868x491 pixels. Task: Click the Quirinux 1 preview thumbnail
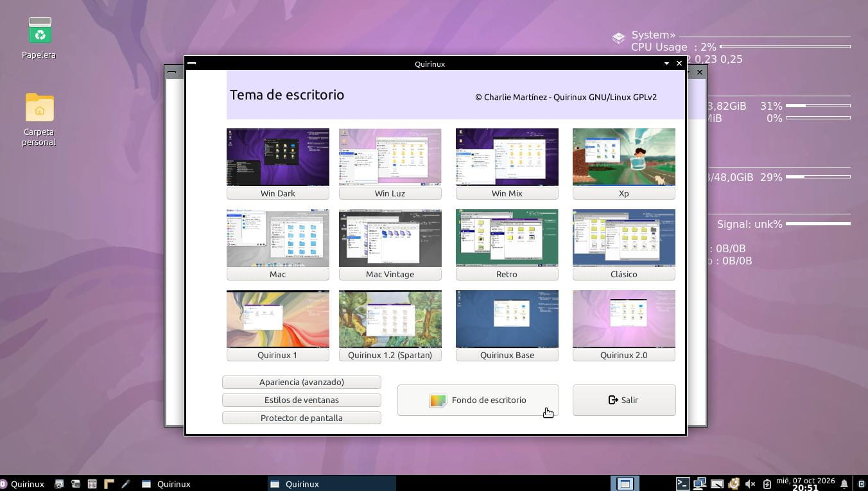pos(278,319)
